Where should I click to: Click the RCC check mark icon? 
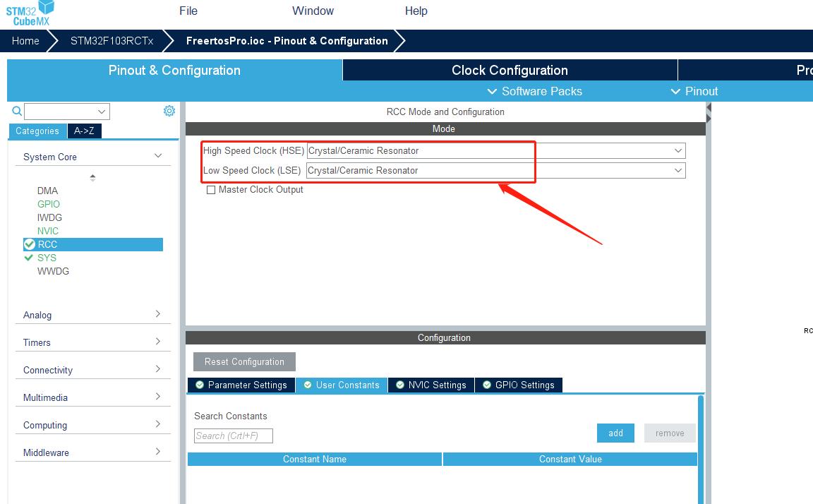pyautogui.click(x=30, y=244)
